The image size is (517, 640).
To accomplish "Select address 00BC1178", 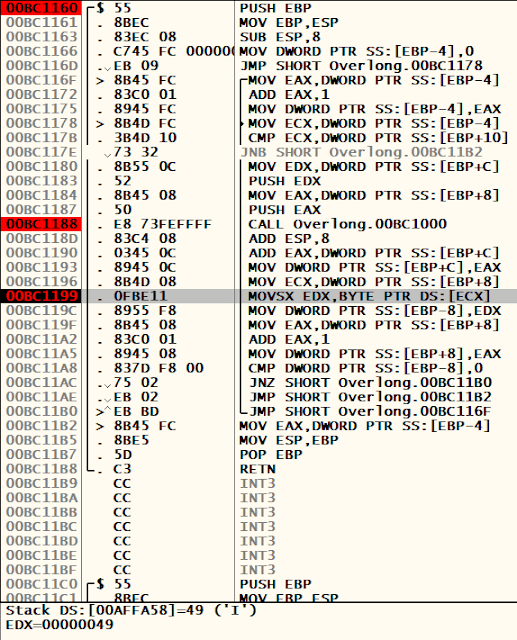I will tap(41, 123).
